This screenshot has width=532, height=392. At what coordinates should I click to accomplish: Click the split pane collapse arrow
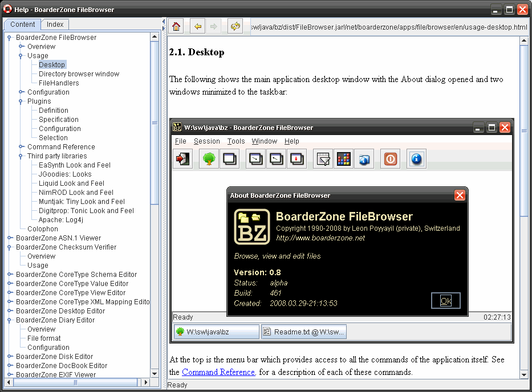click(x=164, y=22)
